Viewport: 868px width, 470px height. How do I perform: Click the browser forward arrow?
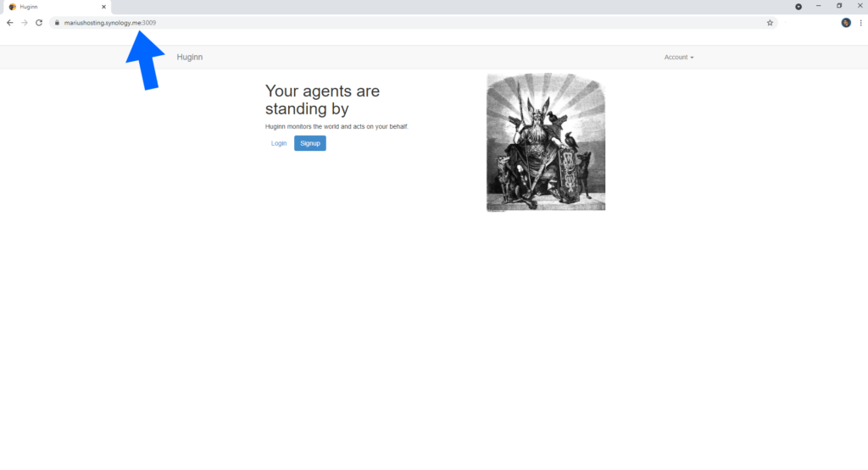pos(25,23)
